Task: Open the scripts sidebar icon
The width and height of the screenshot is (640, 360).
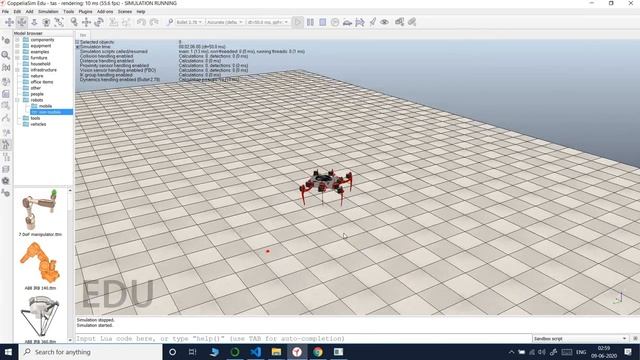Action: (x=6, y=94)
